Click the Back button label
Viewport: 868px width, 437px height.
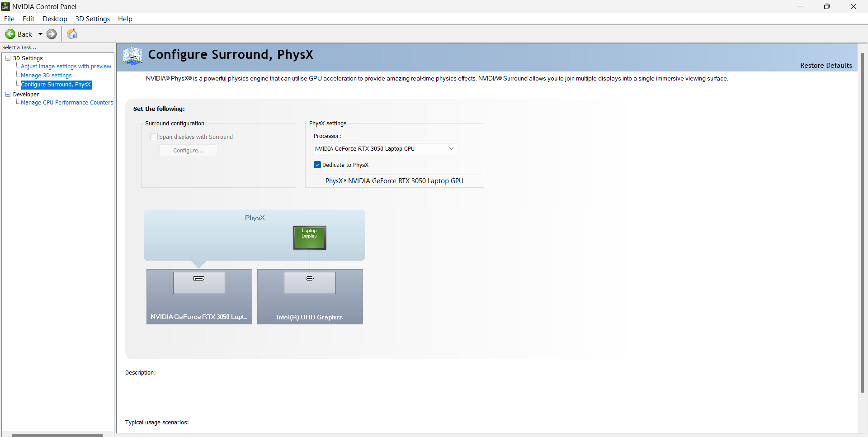pos(25,34)
